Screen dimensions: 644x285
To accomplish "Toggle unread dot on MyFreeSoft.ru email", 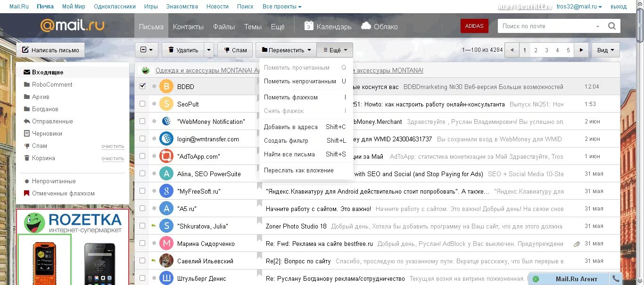I will point(154,191).
